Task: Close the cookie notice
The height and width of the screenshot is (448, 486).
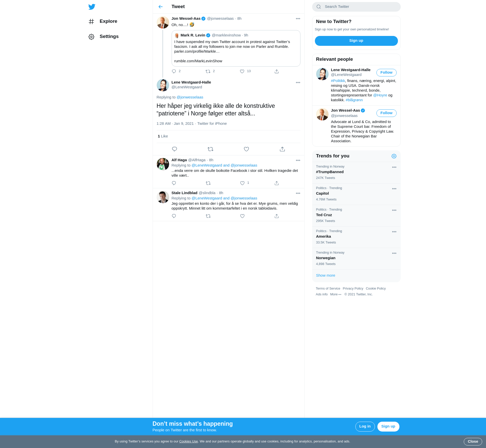Action: pyautogui.click(x=473, y=442)
